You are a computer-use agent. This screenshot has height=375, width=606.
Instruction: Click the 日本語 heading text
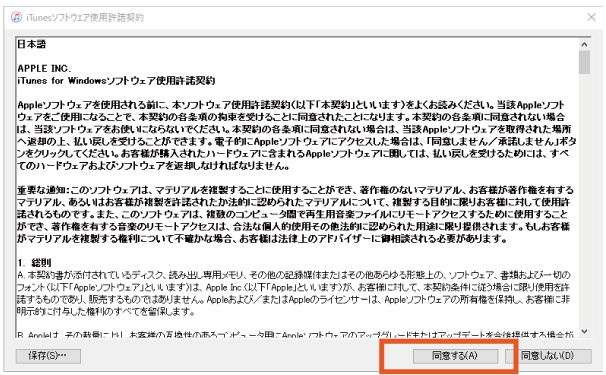[31, 44]
